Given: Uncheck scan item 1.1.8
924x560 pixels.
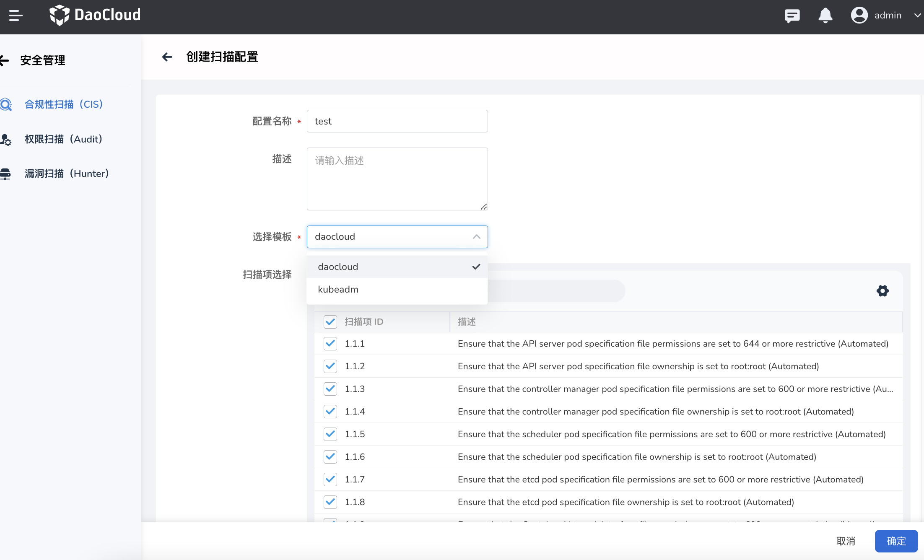Looking at the screenshot, I should pos(330,502).
